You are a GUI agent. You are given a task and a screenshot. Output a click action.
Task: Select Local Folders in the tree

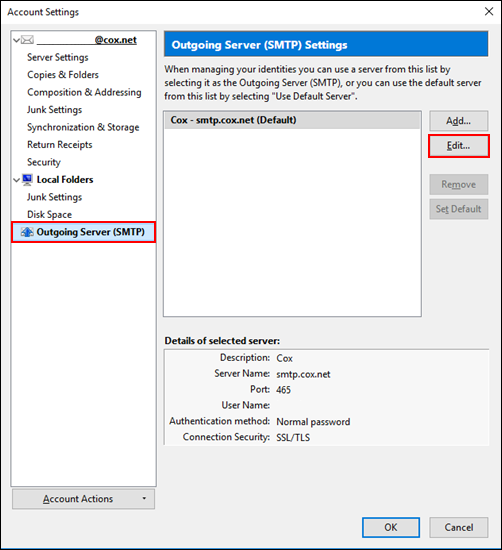[65, 180]
